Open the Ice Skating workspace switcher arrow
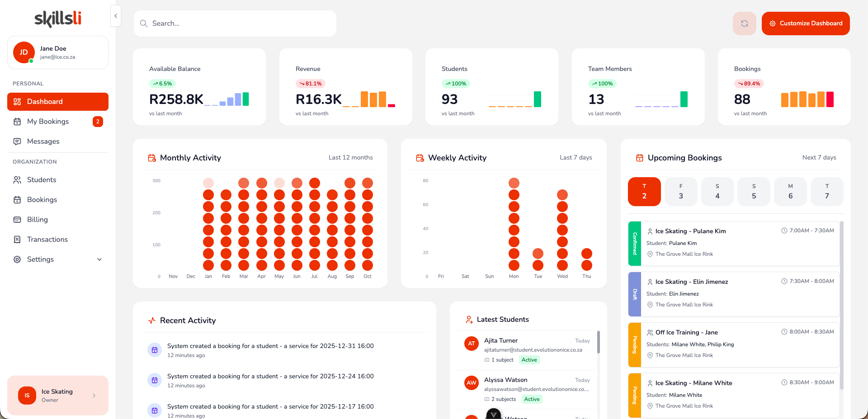This screenshot has width=868, height=419. (94, 395)
